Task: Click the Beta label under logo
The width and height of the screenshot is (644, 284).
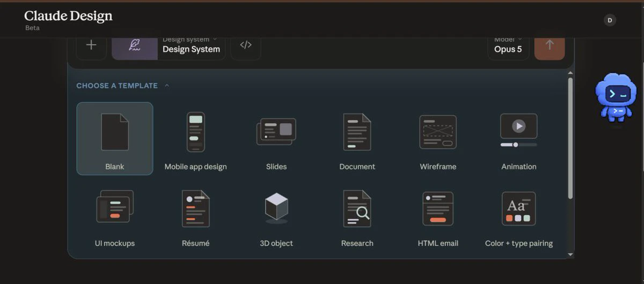Action: point(32,28)
